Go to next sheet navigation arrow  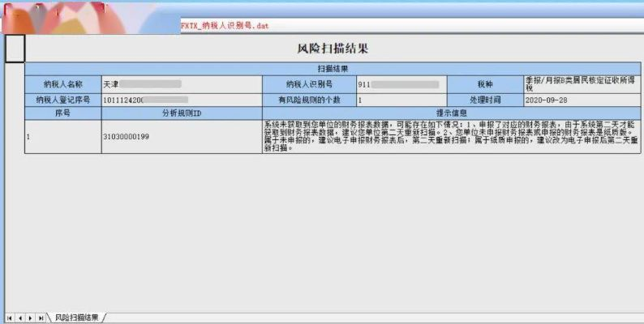point(30,318)
